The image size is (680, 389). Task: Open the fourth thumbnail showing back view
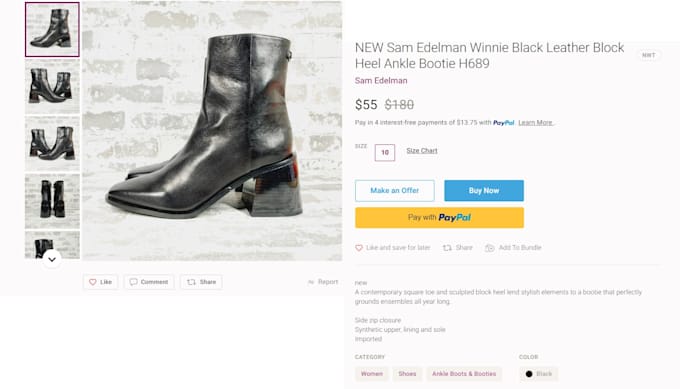(52, 201)
